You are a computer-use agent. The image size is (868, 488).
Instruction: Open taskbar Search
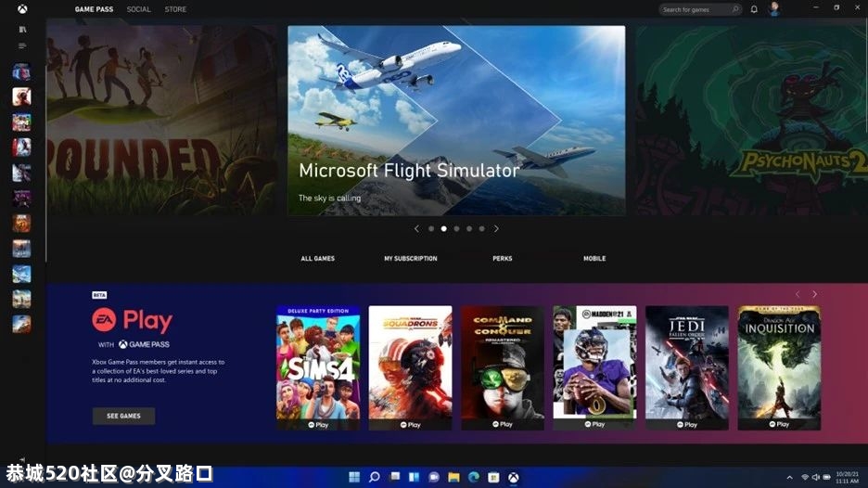click(375, 477)
